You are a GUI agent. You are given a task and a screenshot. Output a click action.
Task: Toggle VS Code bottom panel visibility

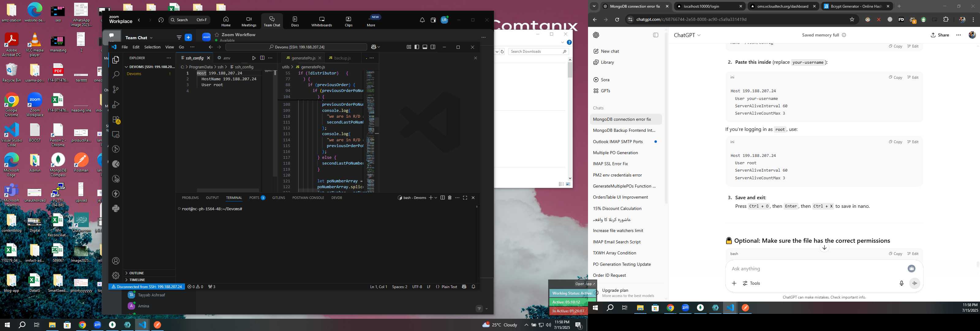pyautogui.click(x=425, y=47)
